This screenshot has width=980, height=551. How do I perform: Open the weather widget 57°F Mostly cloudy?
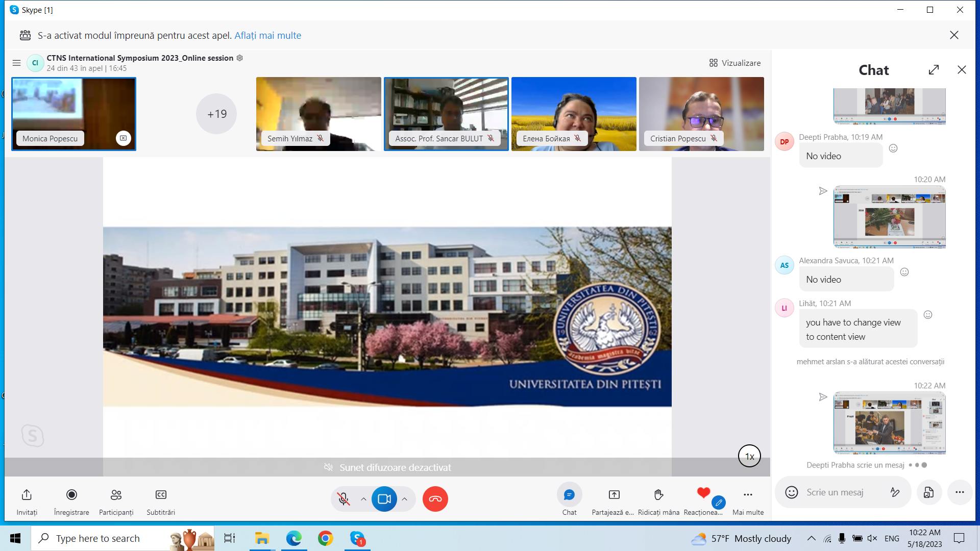tap(741, 538)
